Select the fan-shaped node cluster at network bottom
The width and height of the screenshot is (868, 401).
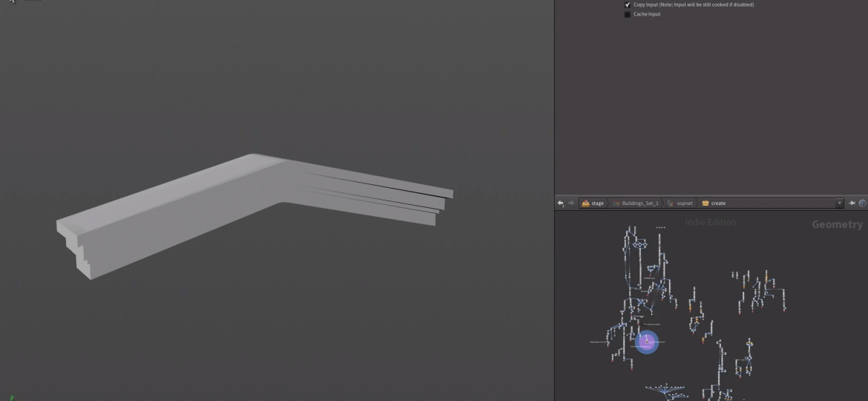coord(665,390)
